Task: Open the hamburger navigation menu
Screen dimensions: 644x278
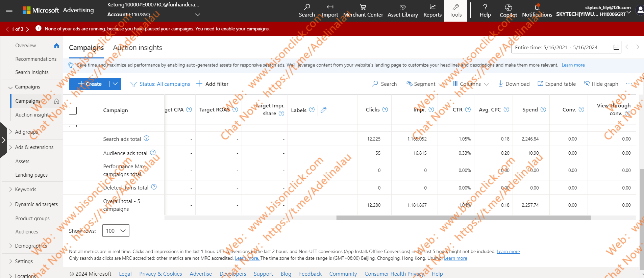Action: (x=9, y=10)
